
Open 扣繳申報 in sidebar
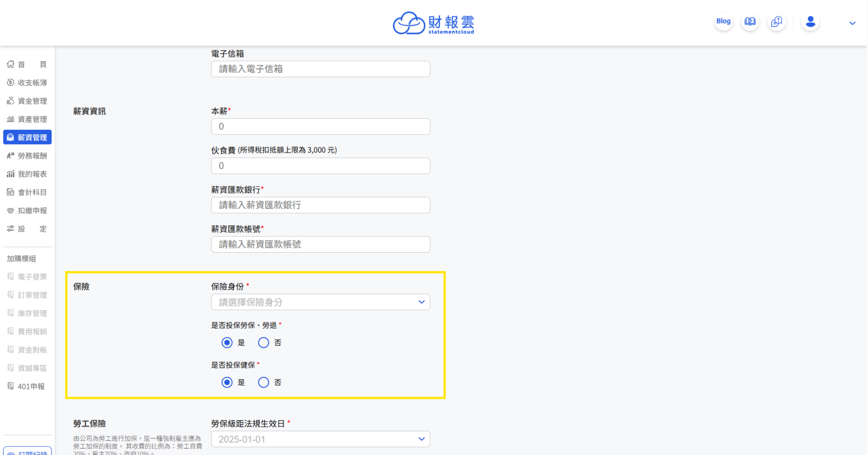(27, 211)
